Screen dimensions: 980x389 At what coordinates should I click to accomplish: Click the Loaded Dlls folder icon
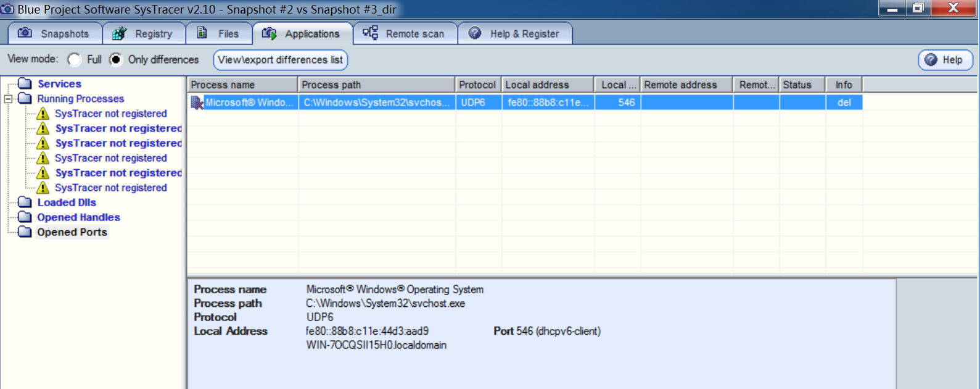[25, 202]
